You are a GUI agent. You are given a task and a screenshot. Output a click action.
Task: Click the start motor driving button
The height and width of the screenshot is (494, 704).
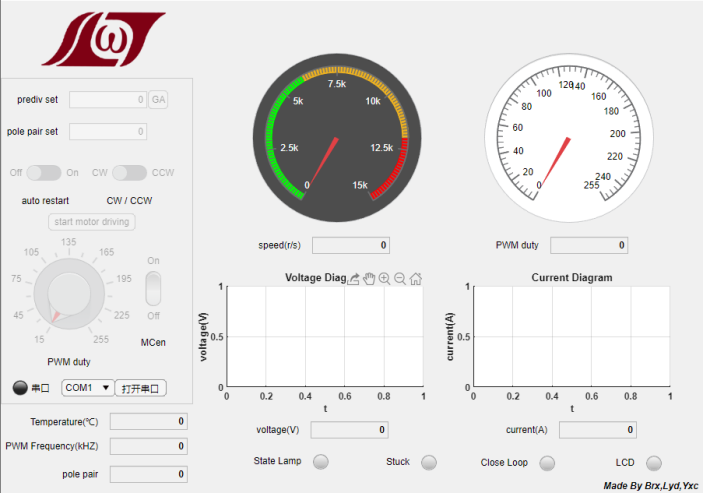tap(91, 221)
